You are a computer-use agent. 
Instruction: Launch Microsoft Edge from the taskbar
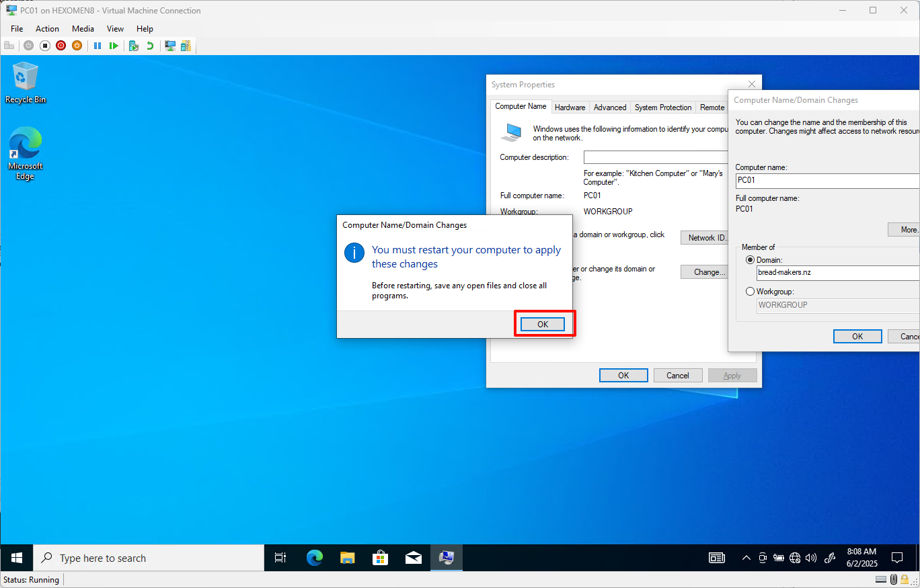[x=315, y=558]
